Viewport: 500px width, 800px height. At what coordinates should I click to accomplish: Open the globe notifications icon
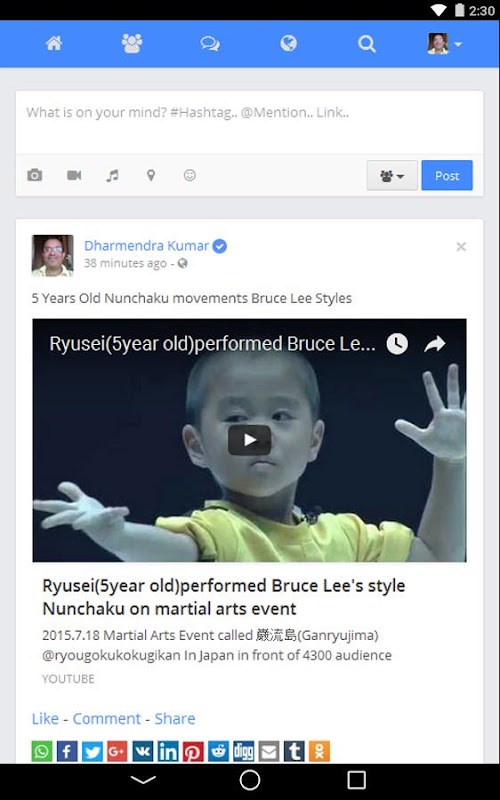[288, 43]
